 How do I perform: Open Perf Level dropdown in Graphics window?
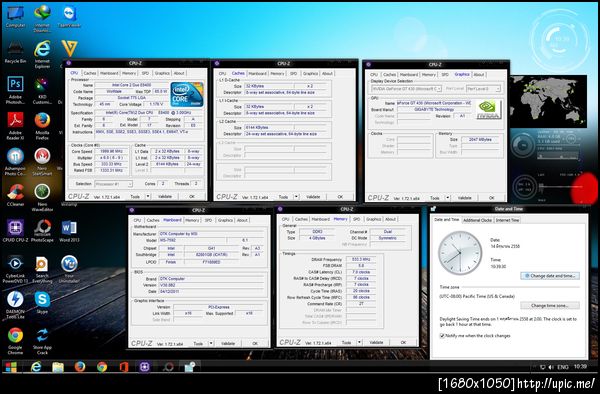pos(483,89)
